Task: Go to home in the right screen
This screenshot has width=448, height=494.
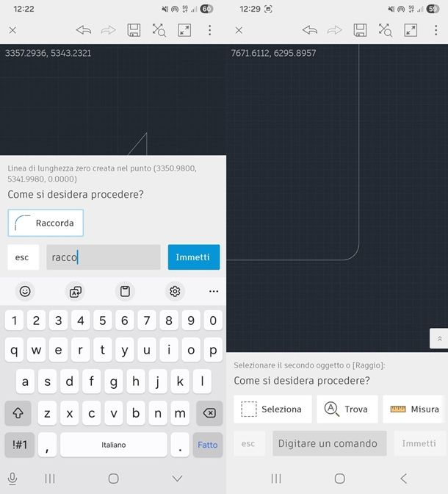Action: 340,479
